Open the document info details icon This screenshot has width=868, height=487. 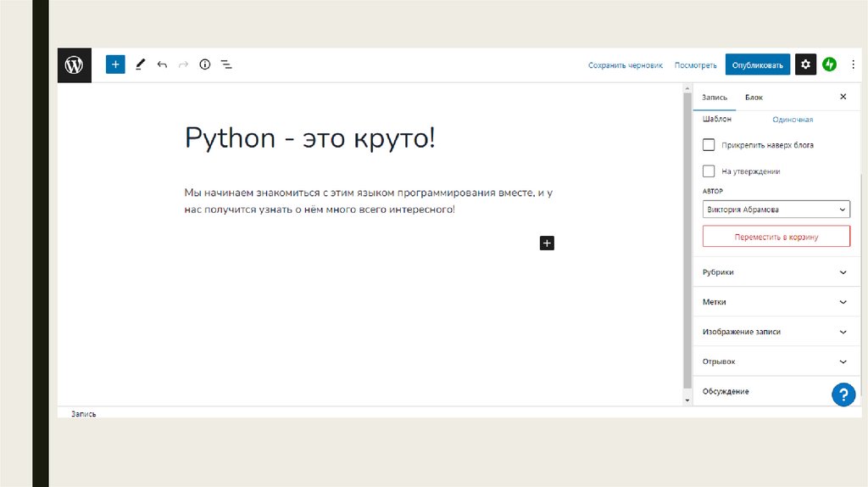204,64
